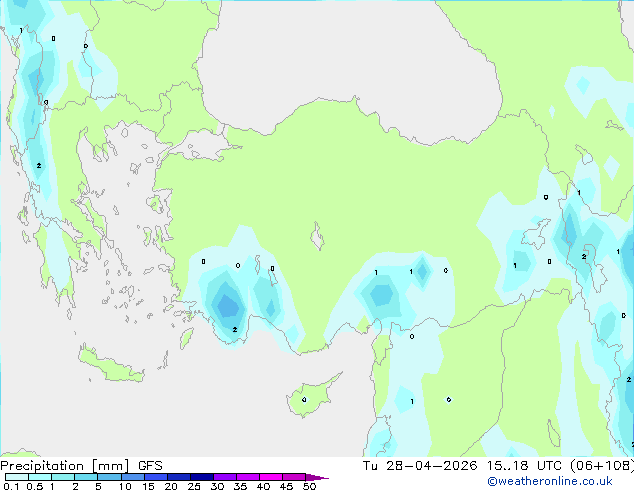
Task: Click the 35–40 mm legend color box
Action: (x=248, y=477)
